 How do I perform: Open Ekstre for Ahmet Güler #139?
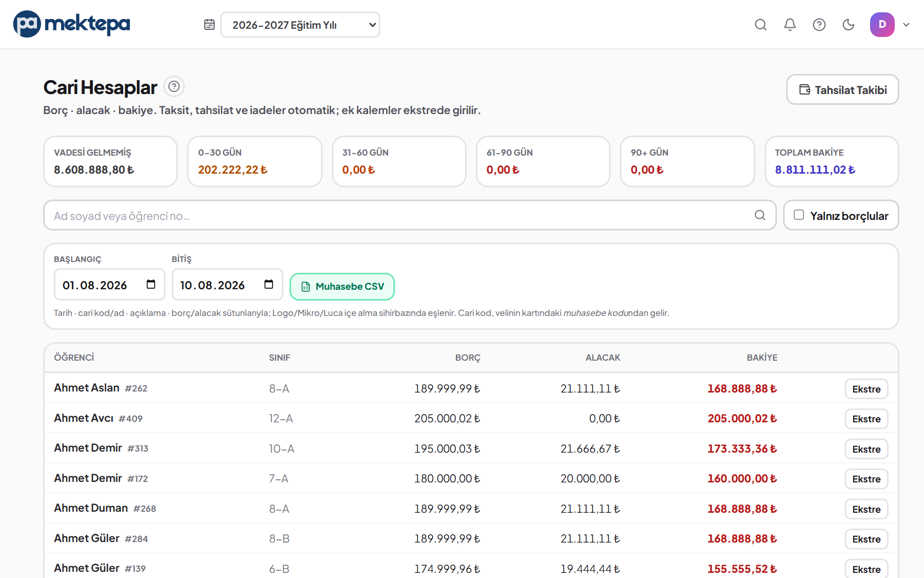coord(867,569)
